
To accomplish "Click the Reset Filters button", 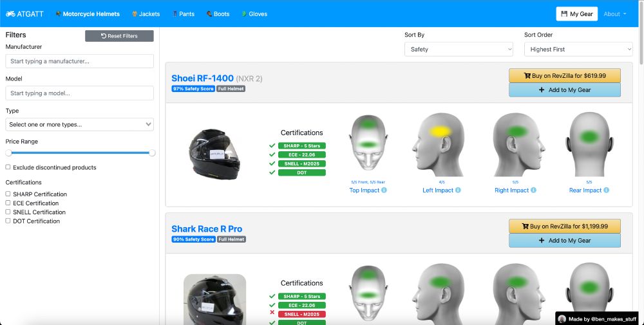I will [120, 35].
